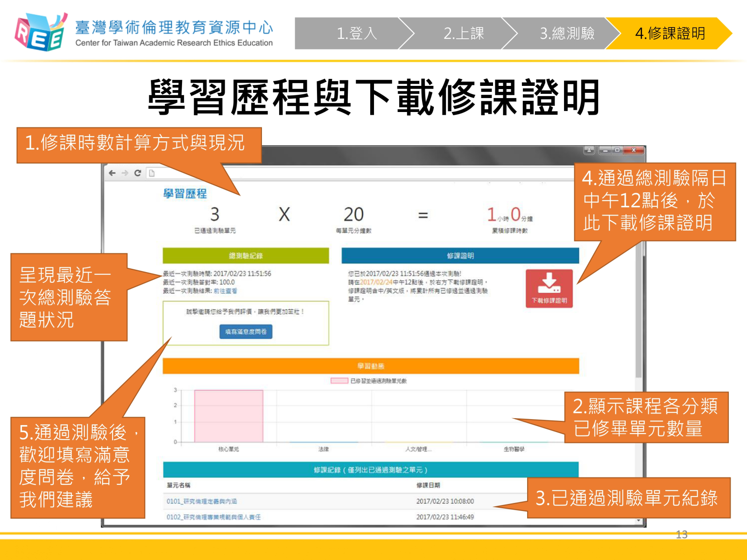This screenshot has width=747, height=560.
Task: Click the browser forward arrow
Action: coord(125,173)
